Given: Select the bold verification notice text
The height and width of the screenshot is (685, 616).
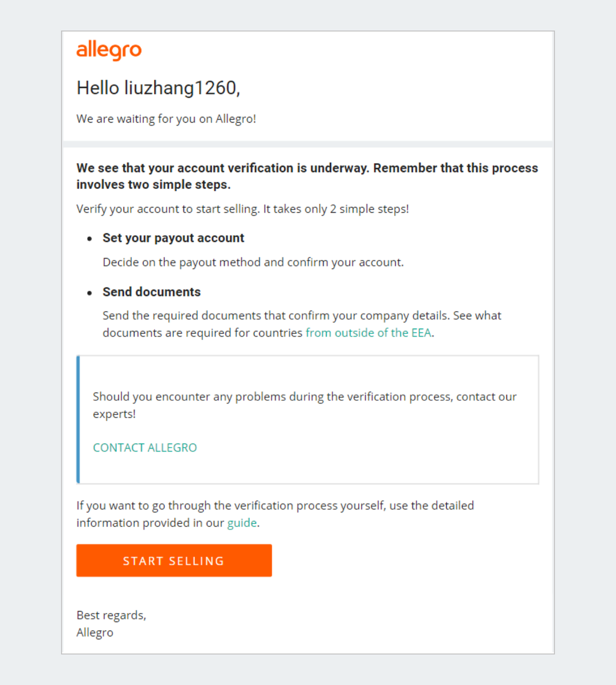Looking at the screenshot, I should click(x=307, y=176).
